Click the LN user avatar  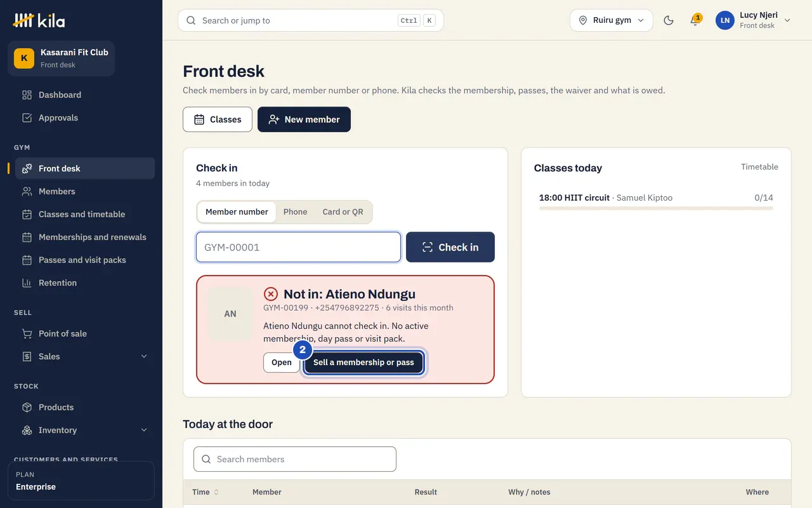pyautogui.click(x=725, y=20)
